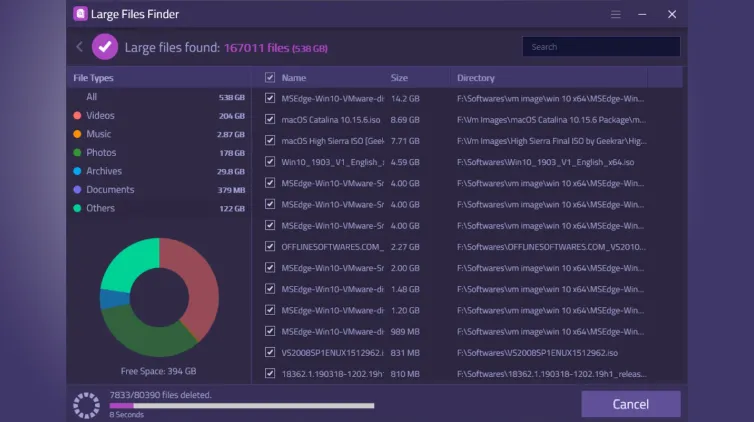Click the 7833/80390 files deleted status
The width and height of the screenshot is (754, 422).
point(161,395)
